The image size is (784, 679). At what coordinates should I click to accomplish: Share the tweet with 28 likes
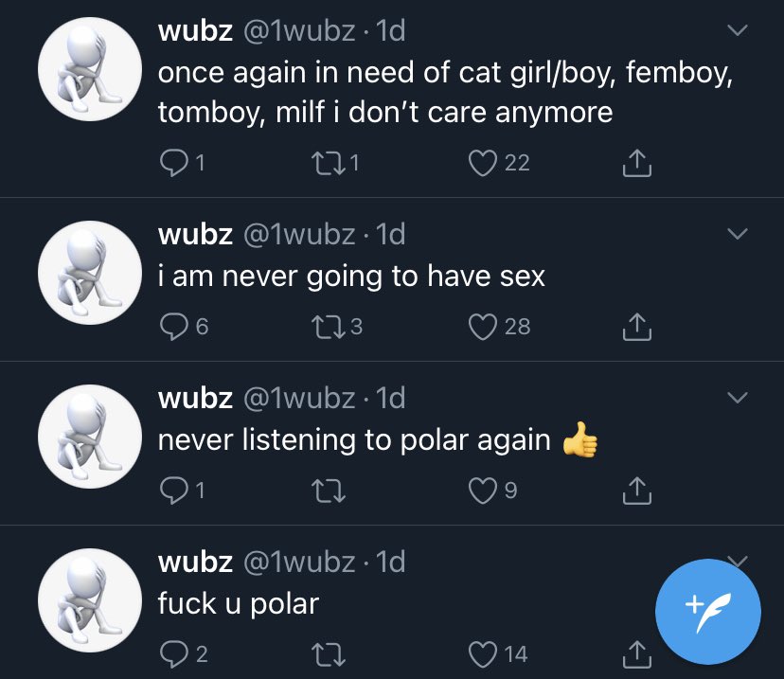636,327
